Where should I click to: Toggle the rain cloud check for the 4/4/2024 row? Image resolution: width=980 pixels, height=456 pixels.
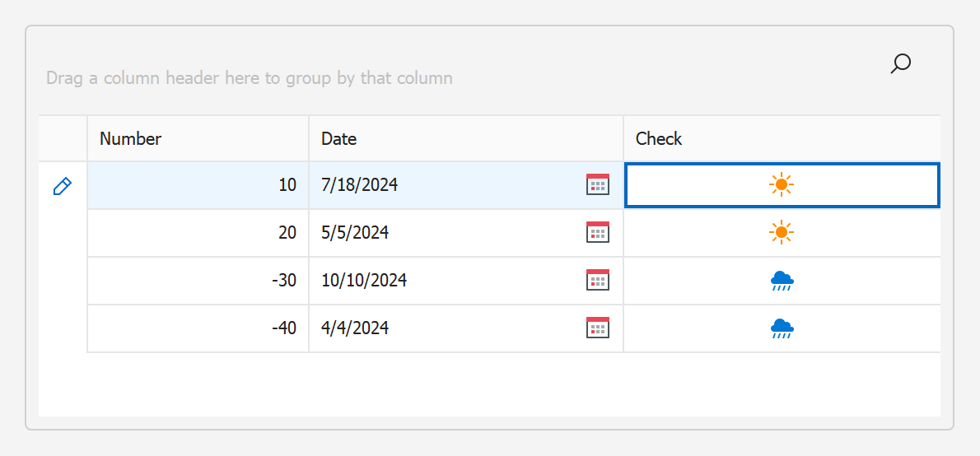(x=781, y=329)
